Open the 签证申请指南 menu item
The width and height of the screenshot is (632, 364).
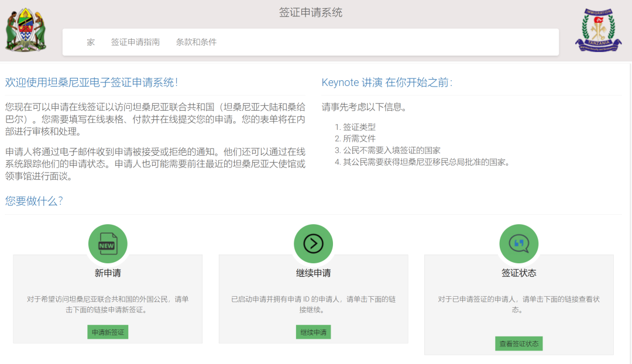pyautogui.click(x=135, y=42)
